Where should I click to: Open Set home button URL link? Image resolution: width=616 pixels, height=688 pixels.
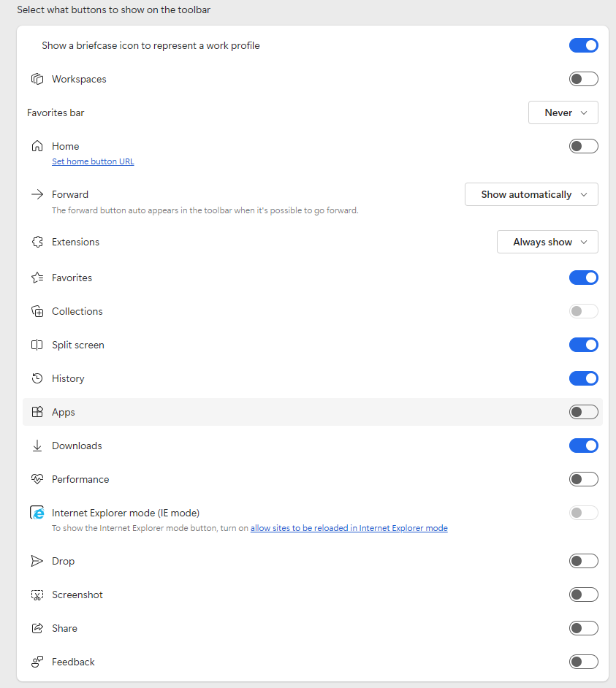93,161
